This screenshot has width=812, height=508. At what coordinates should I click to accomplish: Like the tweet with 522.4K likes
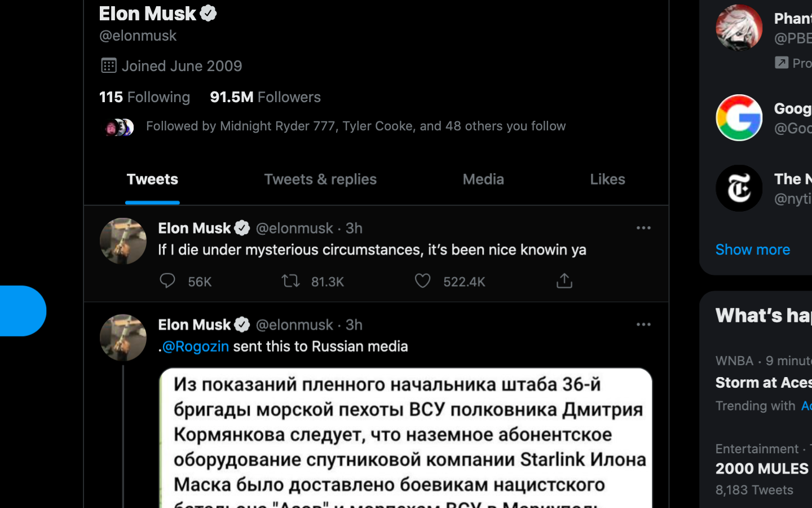pyautogui.click(x=423, y=281)
